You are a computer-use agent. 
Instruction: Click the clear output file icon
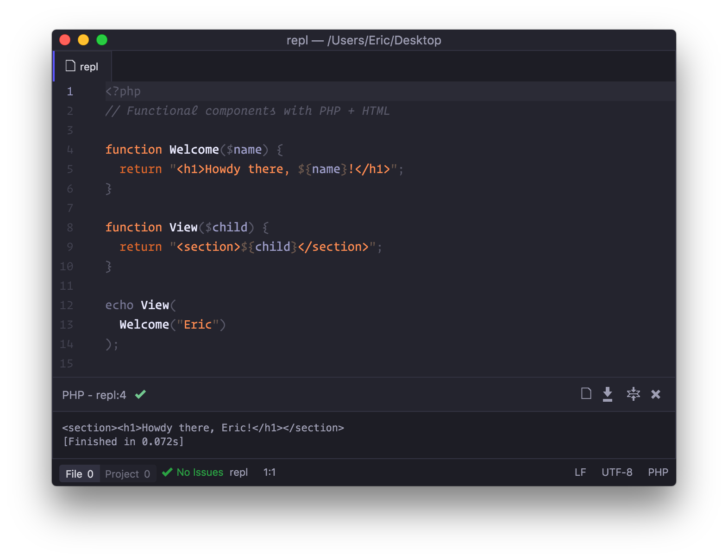point(586,394)
